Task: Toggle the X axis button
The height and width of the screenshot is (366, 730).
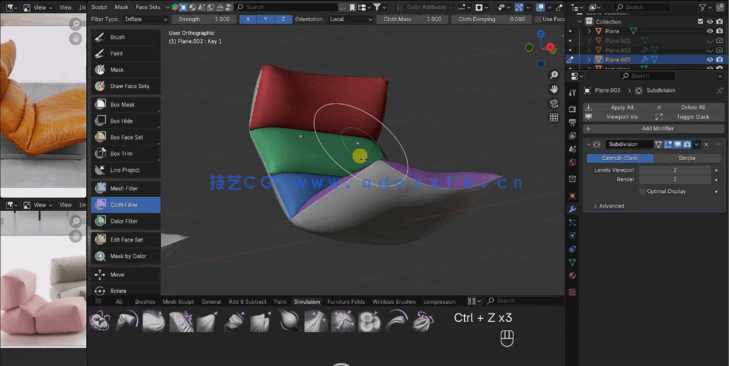Action: point(248,19)
